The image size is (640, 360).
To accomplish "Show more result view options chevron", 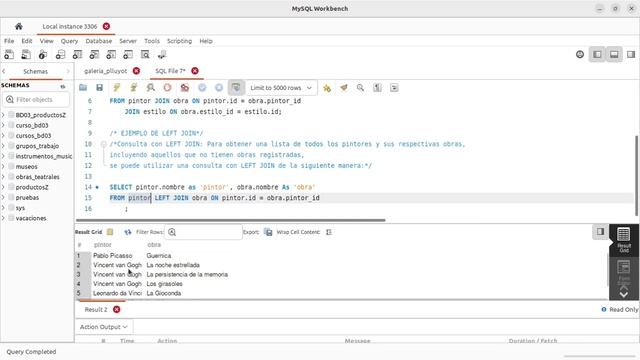I will click(624, 294).
